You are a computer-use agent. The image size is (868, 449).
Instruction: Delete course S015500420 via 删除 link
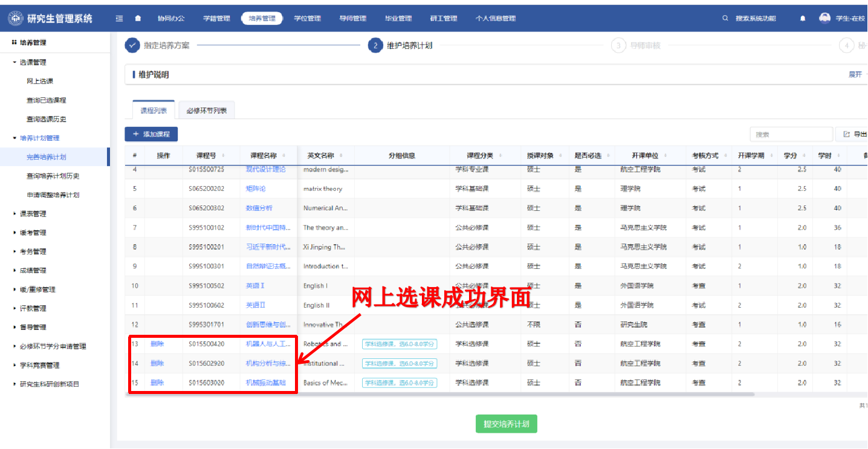tap(157, 344)
